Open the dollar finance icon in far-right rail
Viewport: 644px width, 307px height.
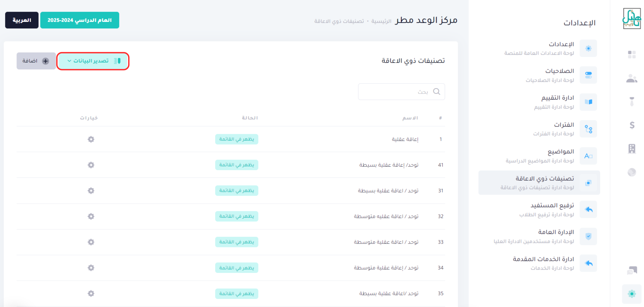pos(632,125)
